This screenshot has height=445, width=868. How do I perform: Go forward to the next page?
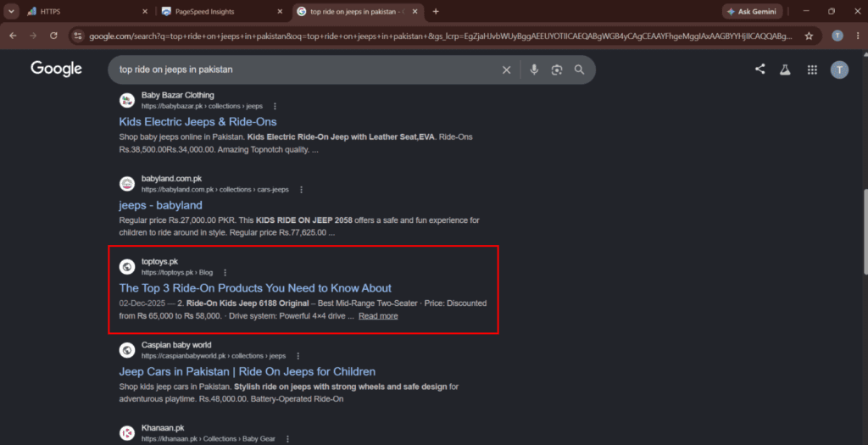point(33,36)
